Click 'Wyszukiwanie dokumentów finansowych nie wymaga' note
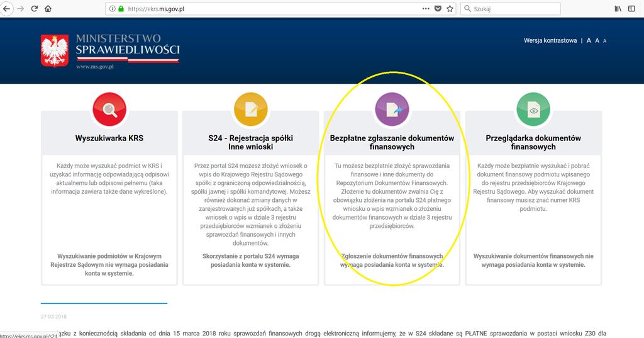644x338 pixels. point(533,261)
